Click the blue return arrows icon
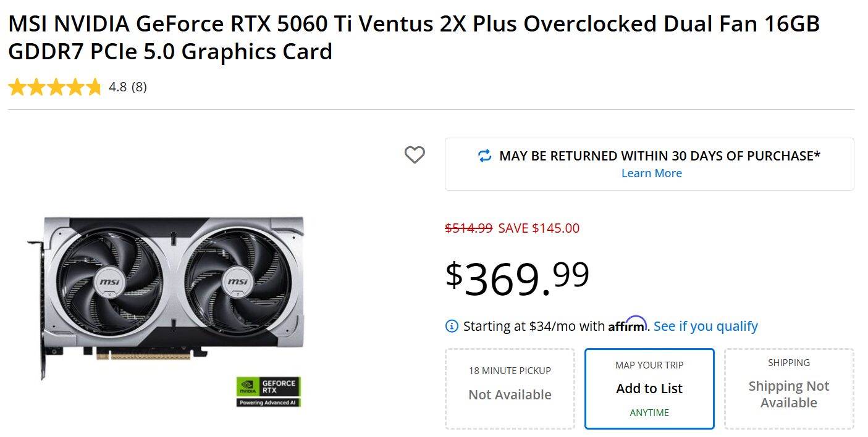This screenshot has height=437, width=868. coord(485,156)
